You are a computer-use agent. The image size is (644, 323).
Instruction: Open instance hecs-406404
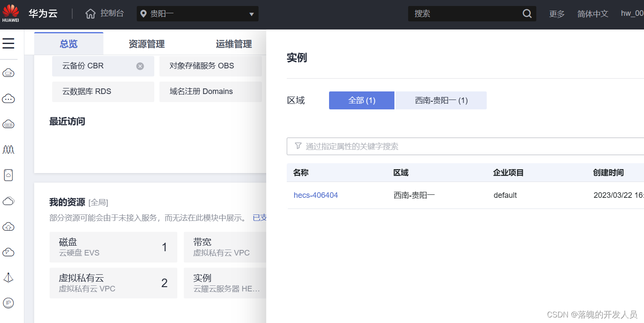[x=316, y=195]
